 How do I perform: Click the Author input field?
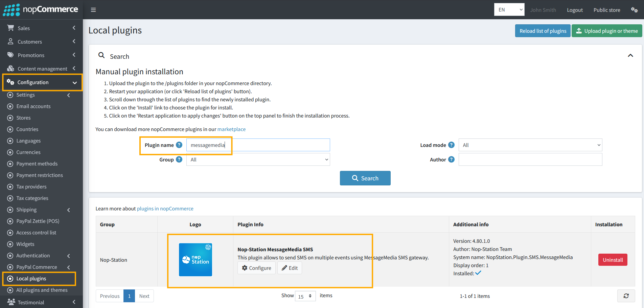coord(530,159)
